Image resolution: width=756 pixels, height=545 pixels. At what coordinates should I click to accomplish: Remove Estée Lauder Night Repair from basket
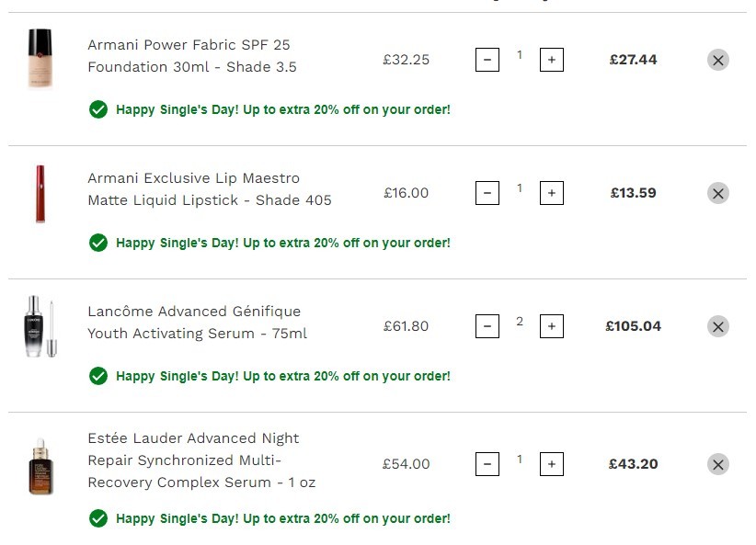718,464
